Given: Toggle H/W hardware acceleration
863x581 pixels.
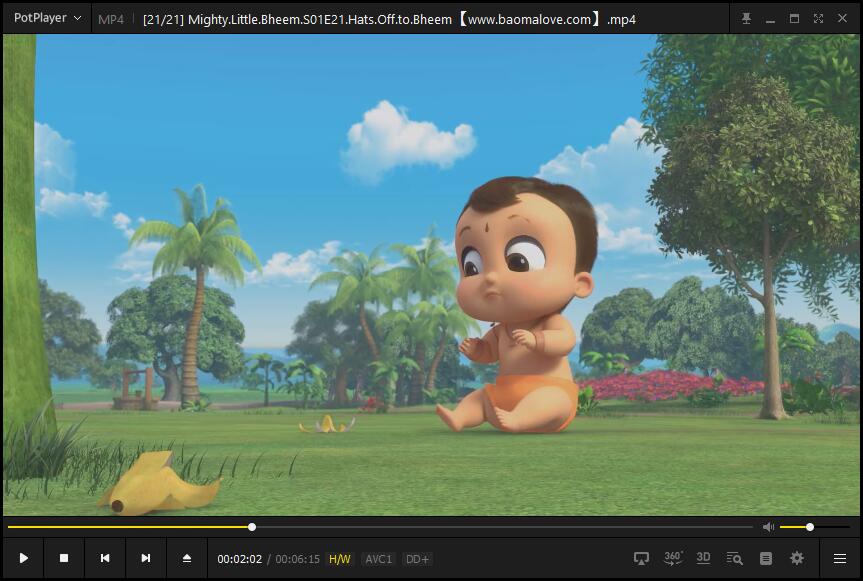Looking at the screenshot, I should click(340, 559).
